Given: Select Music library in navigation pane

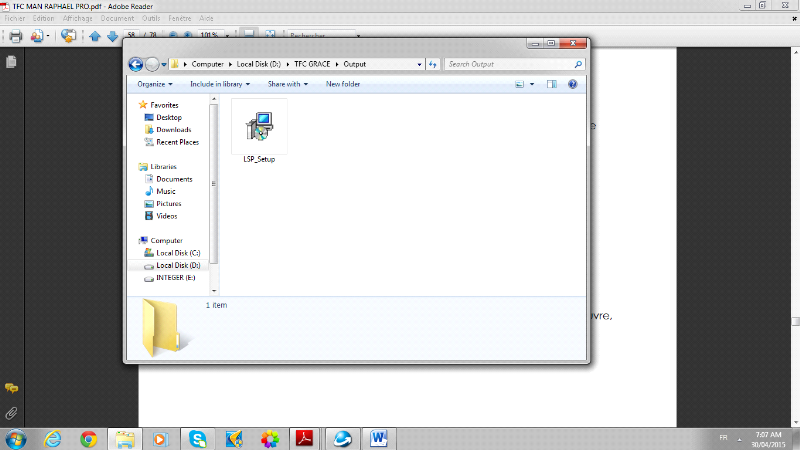Looking at the screenshot, I should coord(166,191).
